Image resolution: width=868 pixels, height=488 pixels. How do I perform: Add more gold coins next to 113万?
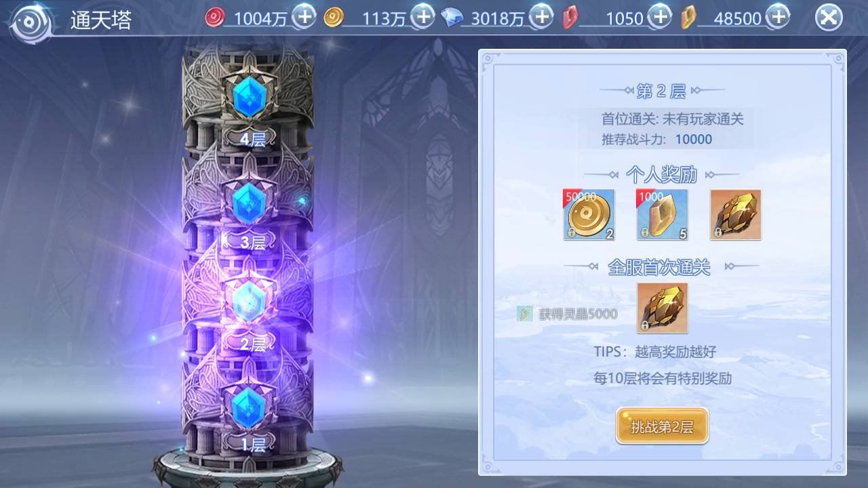coord(423,16)
